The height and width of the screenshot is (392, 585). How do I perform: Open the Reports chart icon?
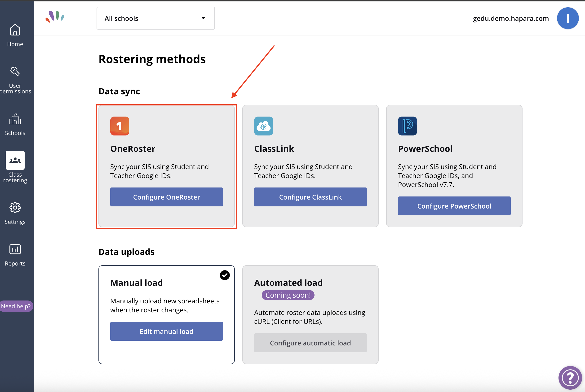pos(15,249)
